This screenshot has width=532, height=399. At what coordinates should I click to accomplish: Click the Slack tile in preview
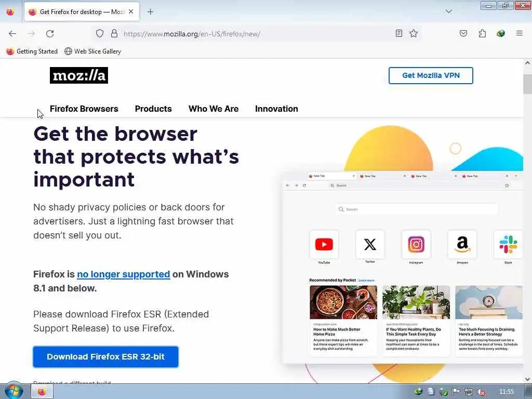click(x=508, y=244)
